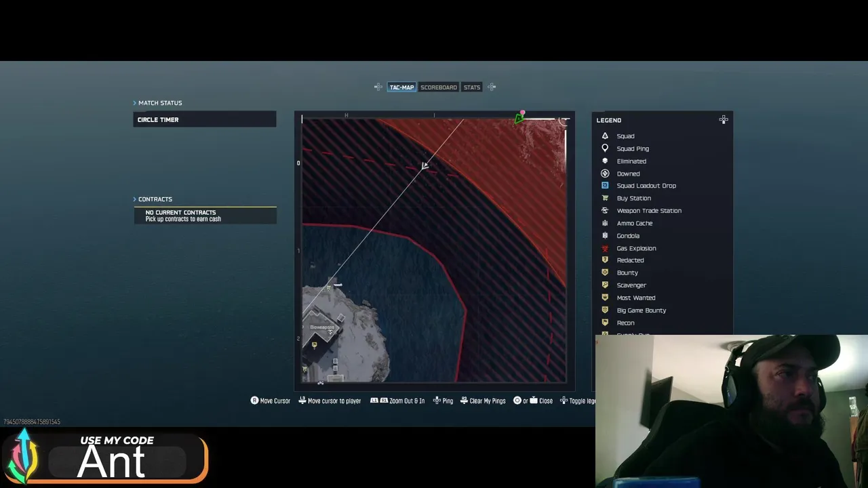Click the green squad marker on the map
Image resolution: width=868 pixels, height=488 pixels.
point(519,119)
